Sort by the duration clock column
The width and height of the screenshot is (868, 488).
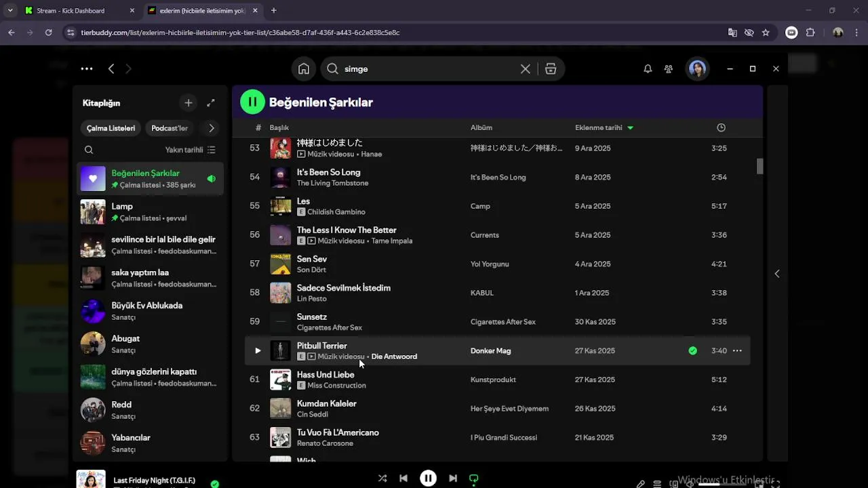point(721,127)
